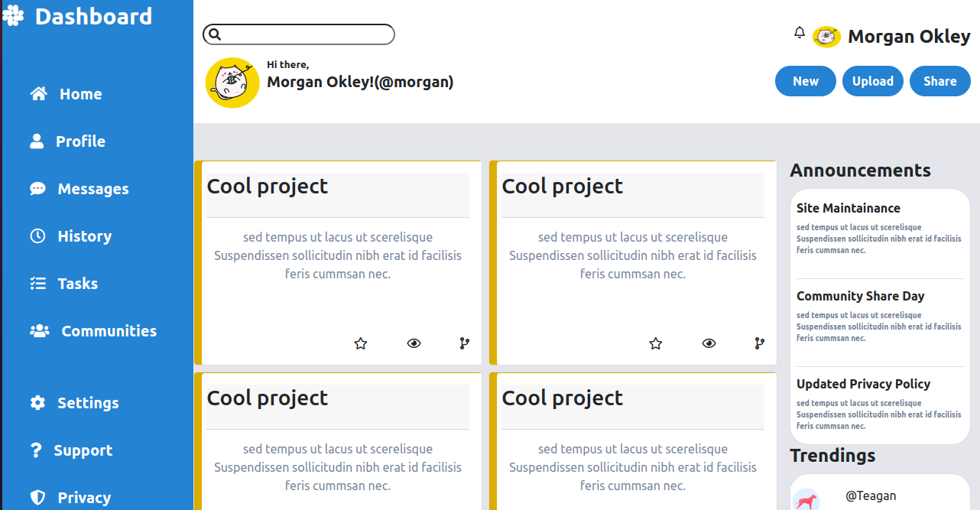Open the Tasks sidebar item
This screenshot has width=980, height=510.
[77, 284]
